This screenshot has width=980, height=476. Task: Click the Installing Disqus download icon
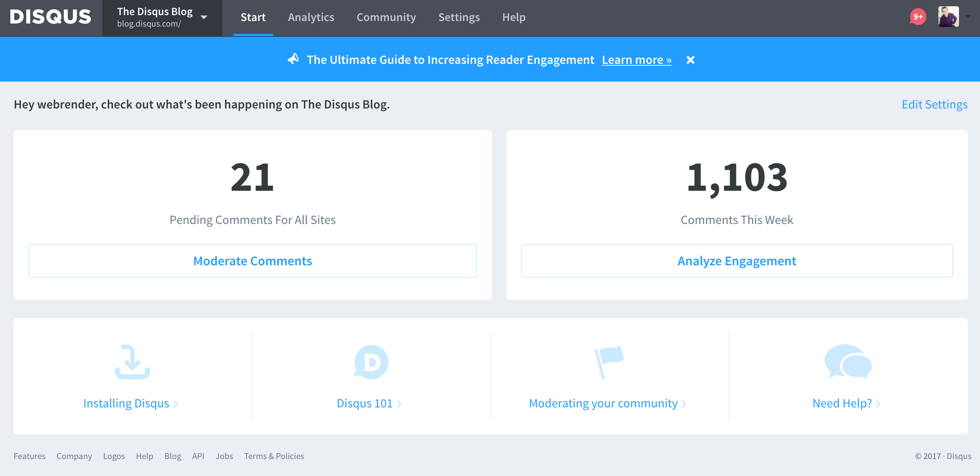pyautogui.click(x=133, y=362)
